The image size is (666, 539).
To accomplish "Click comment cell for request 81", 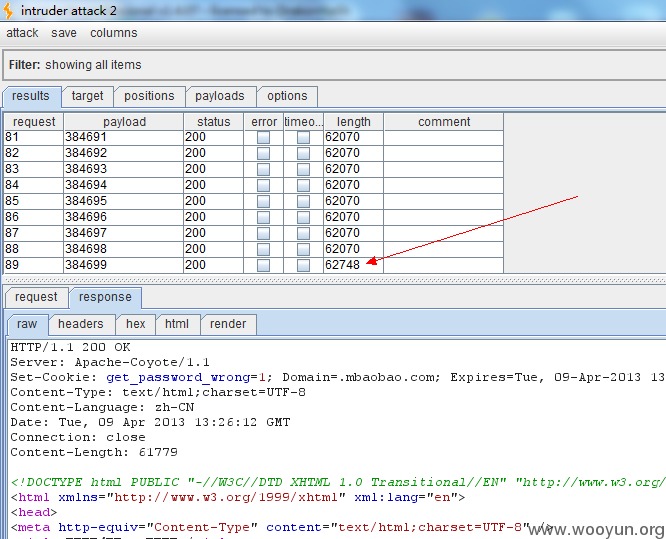I will tap(443, 137).
